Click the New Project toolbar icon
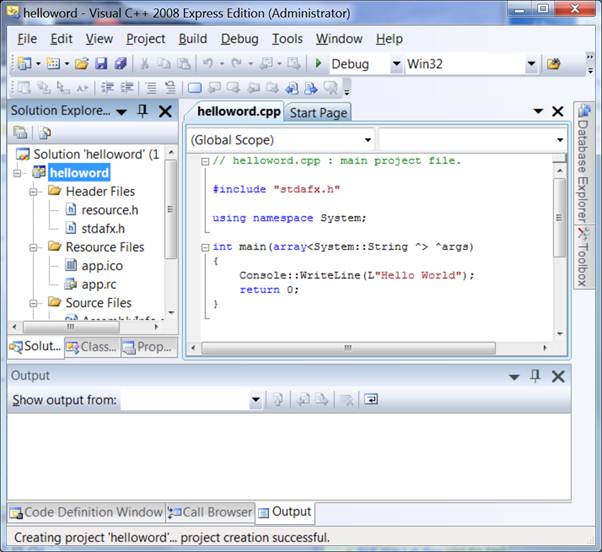This screenshot has width=602, height=552. 25,63
